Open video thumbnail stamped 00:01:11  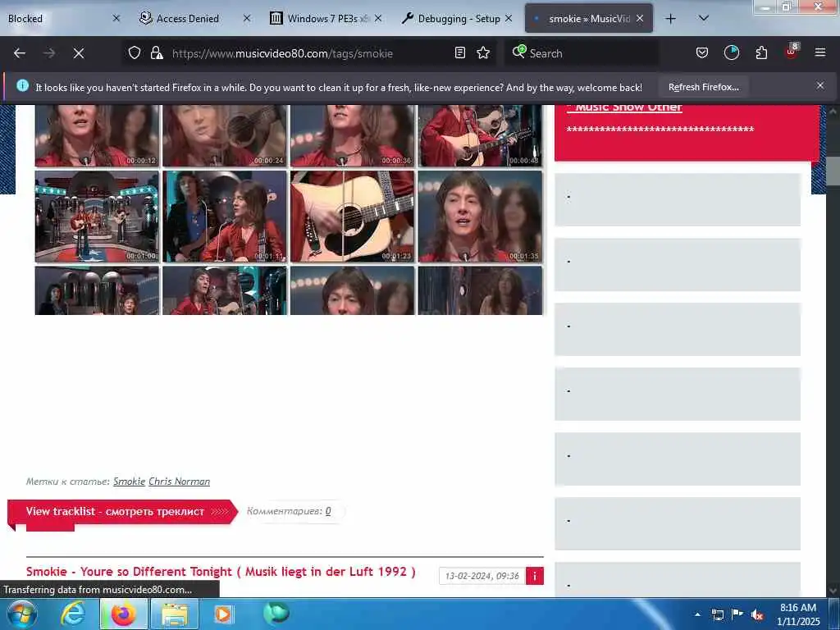[x=225, y=217]
